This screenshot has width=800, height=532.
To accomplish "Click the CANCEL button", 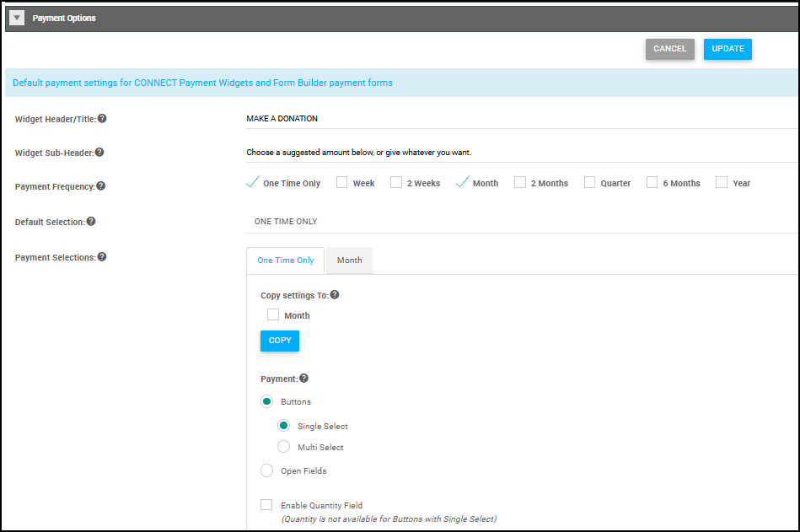I will (669, 49).
